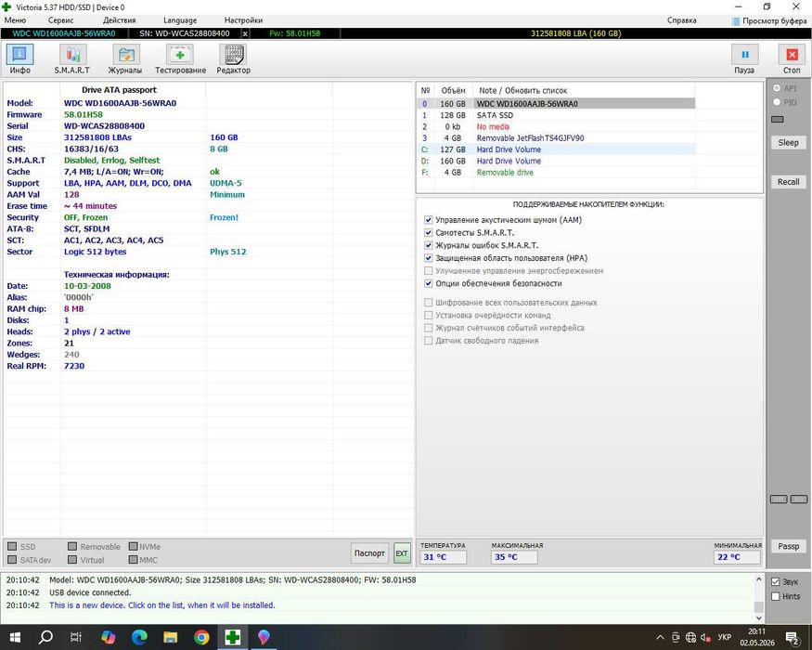The height and width of the screenshot is (650, 812).
Task: Click the EXT button
Action: [402, 553]
